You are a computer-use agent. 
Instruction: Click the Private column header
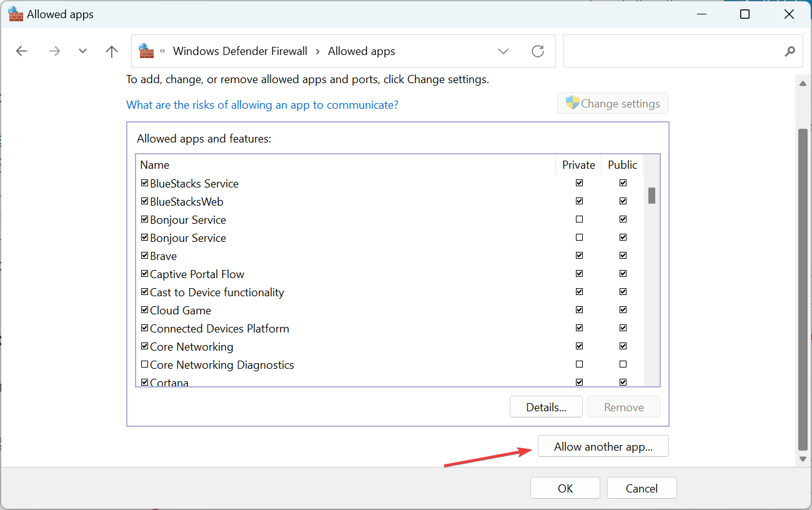click(578, 164)
